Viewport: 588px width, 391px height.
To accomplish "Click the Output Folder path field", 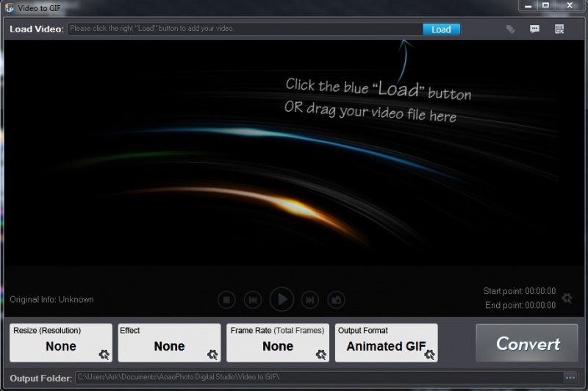I will (x=316, y=378).
